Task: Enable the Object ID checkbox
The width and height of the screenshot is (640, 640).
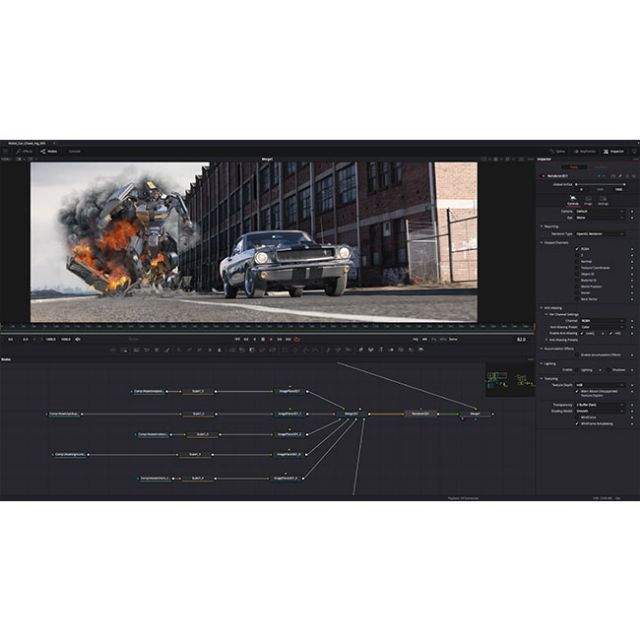Action: [x=577, y=274]
